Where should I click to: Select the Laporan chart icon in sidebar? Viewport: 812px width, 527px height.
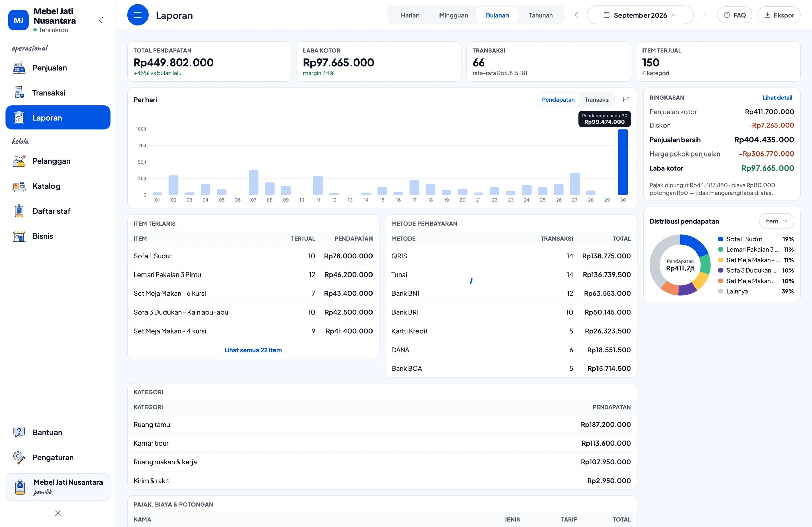(19, 118)
